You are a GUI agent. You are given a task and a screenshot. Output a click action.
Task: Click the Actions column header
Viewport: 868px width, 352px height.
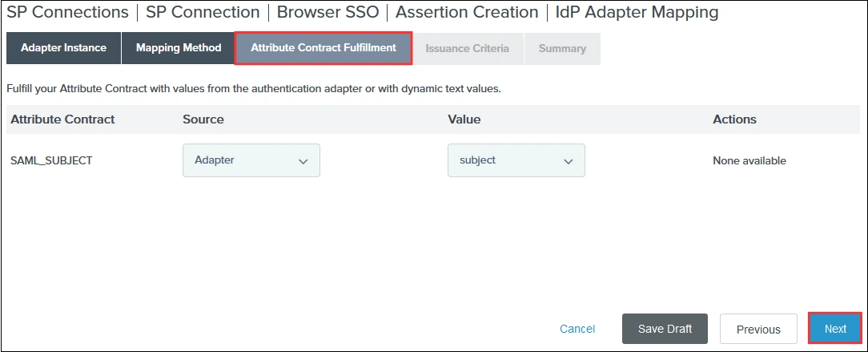(734, 119)
